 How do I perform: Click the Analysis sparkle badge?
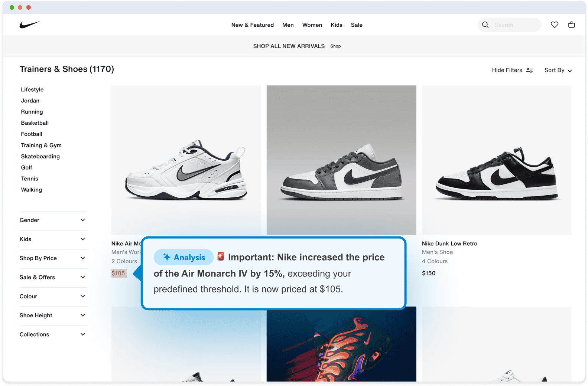[x=184, y=257]
